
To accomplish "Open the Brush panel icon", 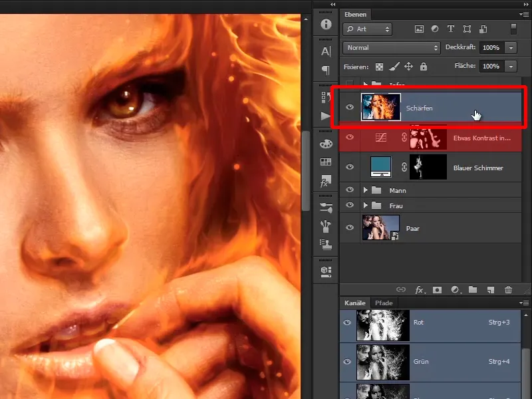I will tap(326, 226).
